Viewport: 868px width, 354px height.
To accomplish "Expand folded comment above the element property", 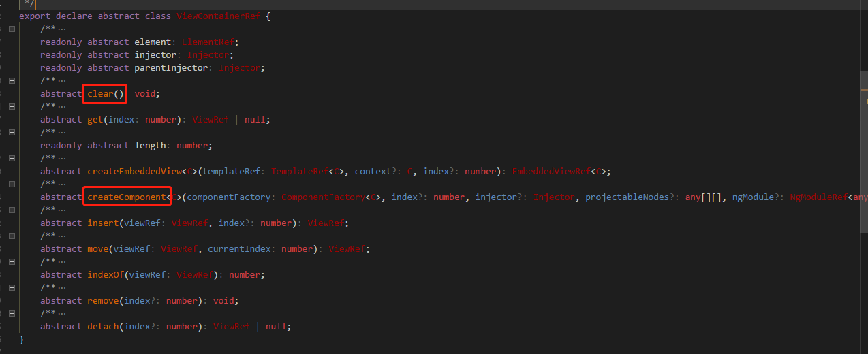I will tap(12, 29).
